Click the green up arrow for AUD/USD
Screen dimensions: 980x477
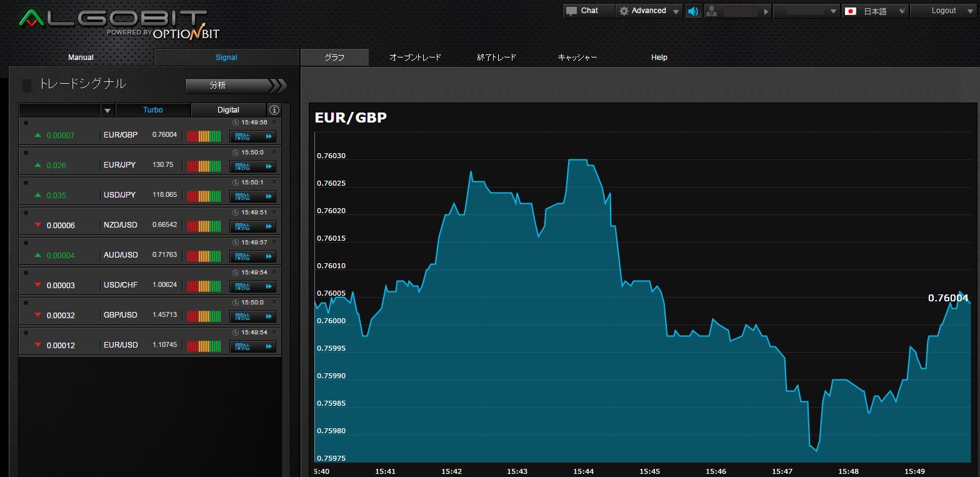coord(38,255)
